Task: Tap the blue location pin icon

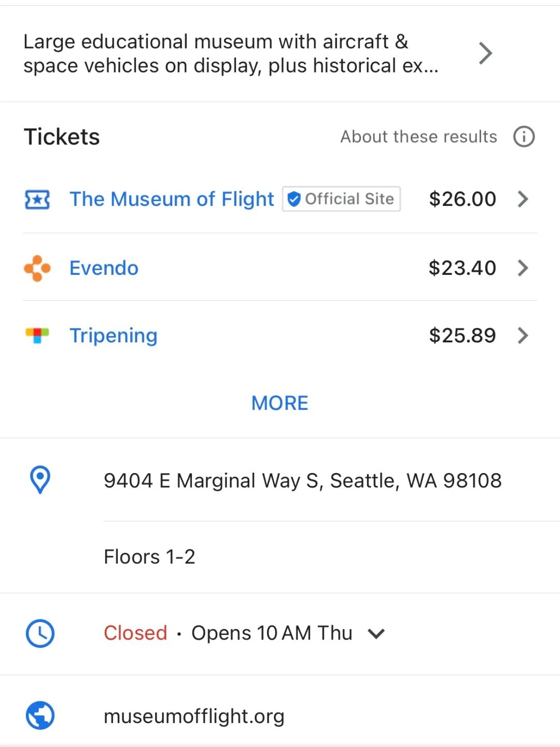Action: point(40,480)
